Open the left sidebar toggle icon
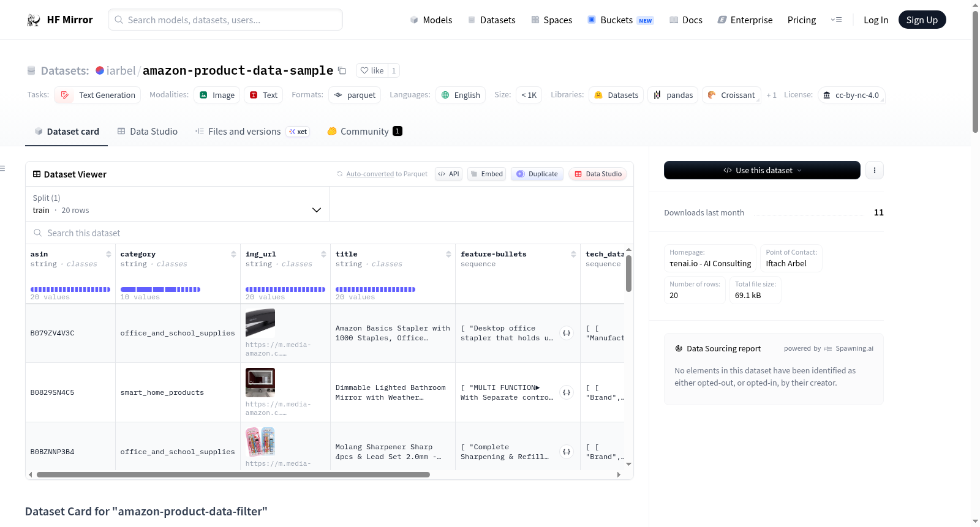The height and width of the screenshot is (527, 980). 2,168
